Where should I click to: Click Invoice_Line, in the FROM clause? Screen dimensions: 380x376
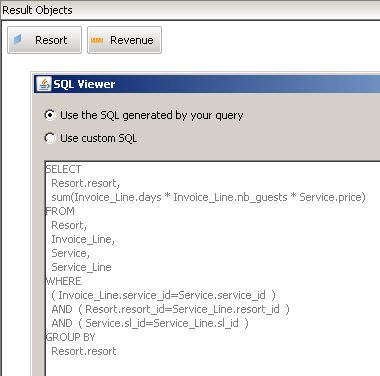(83, 239)
